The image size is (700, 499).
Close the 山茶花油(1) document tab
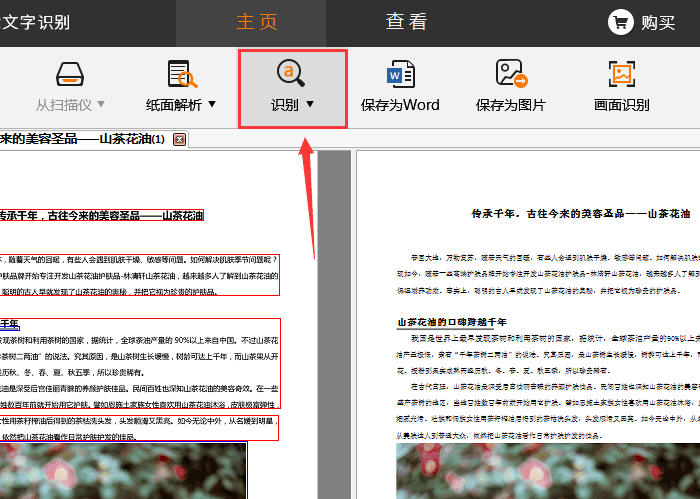[x=179, y=140]
